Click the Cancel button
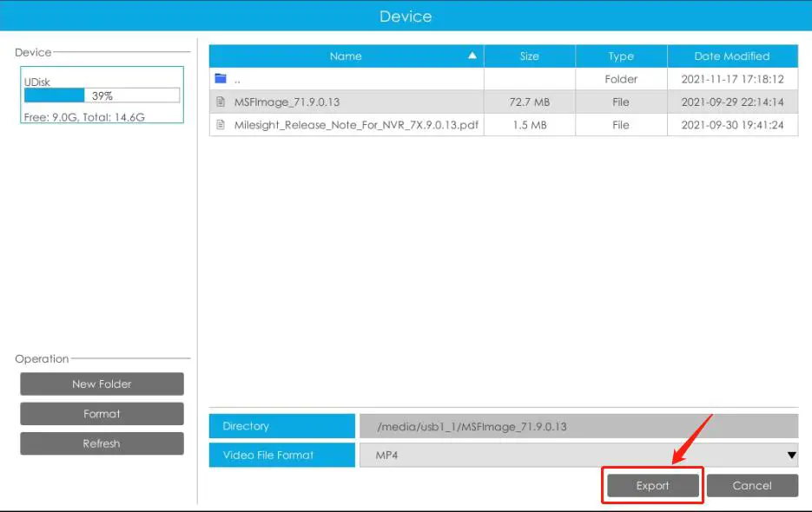The width and height of the screenshot is (812, 512). tap(752, 485)
